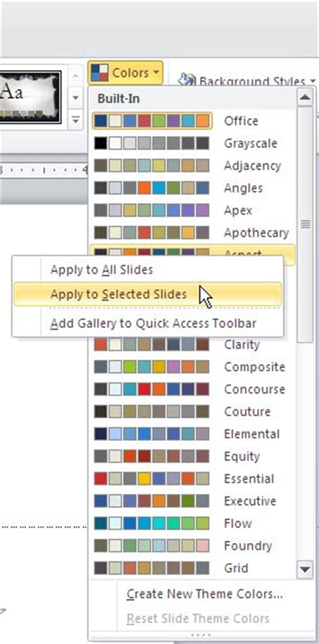Click the color list scroll-up arrow
Viewport: 319px width, 644px height.
305,98
